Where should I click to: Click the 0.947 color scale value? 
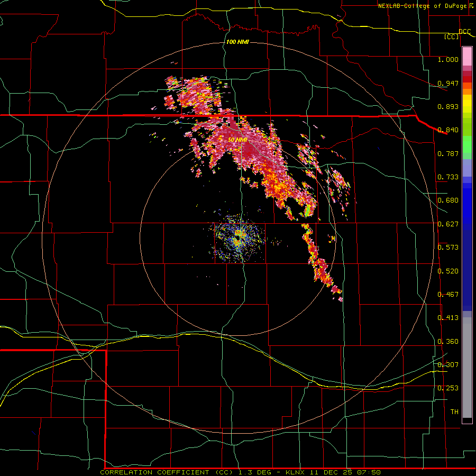point(448,83)
